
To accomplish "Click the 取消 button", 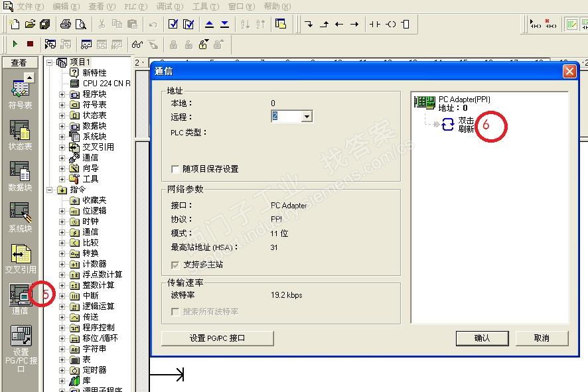I will (542, 338).
